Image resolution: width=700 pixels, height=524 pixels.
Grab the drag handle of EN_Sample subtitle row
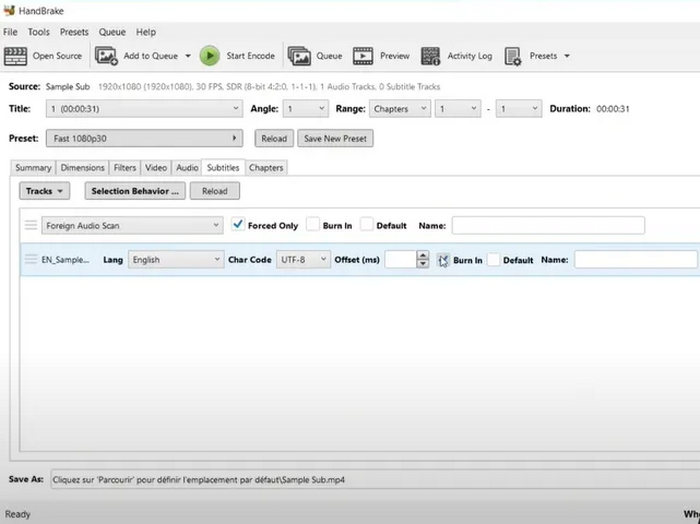[x=31, y=259]
